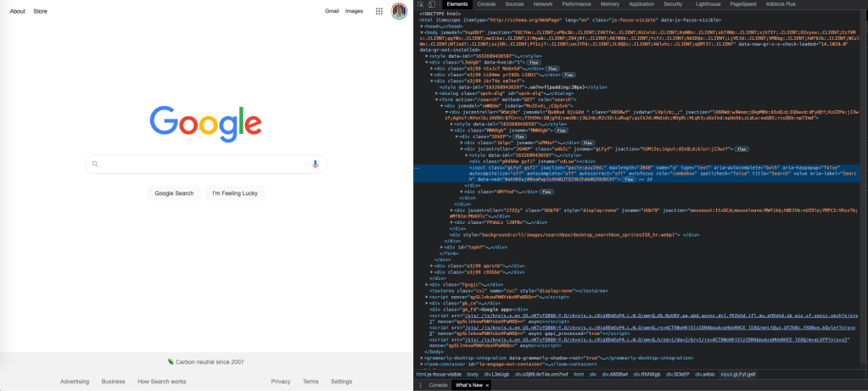Click the Google account profile avatar
The height and width of the screenshot is (391, 868).
coord(399,11)
